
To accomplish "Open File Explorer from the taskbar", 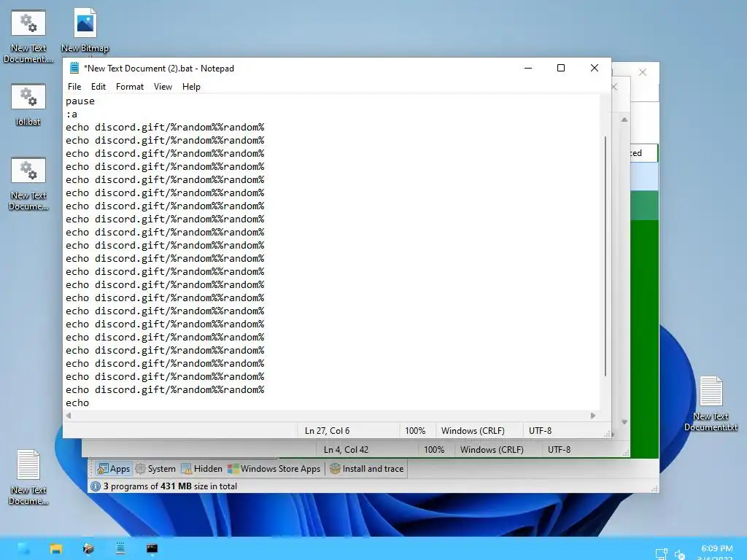I will click(56, 548).
